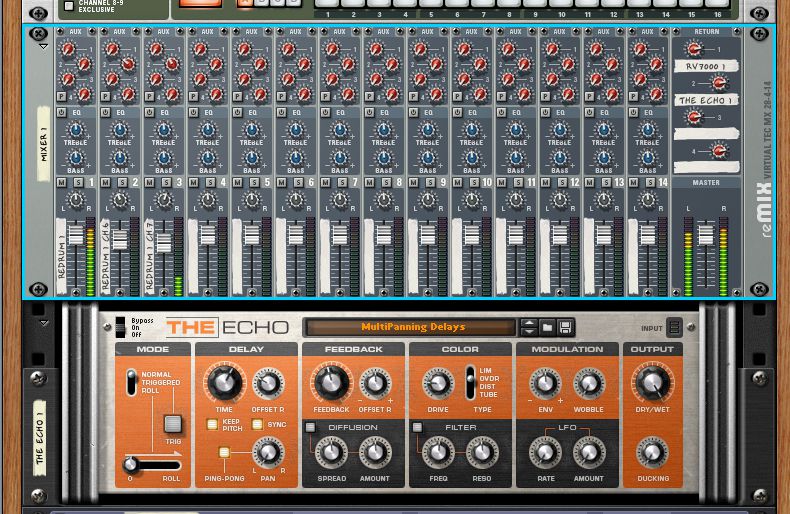Mute mixer channel 14

click(x=633, y=182)
